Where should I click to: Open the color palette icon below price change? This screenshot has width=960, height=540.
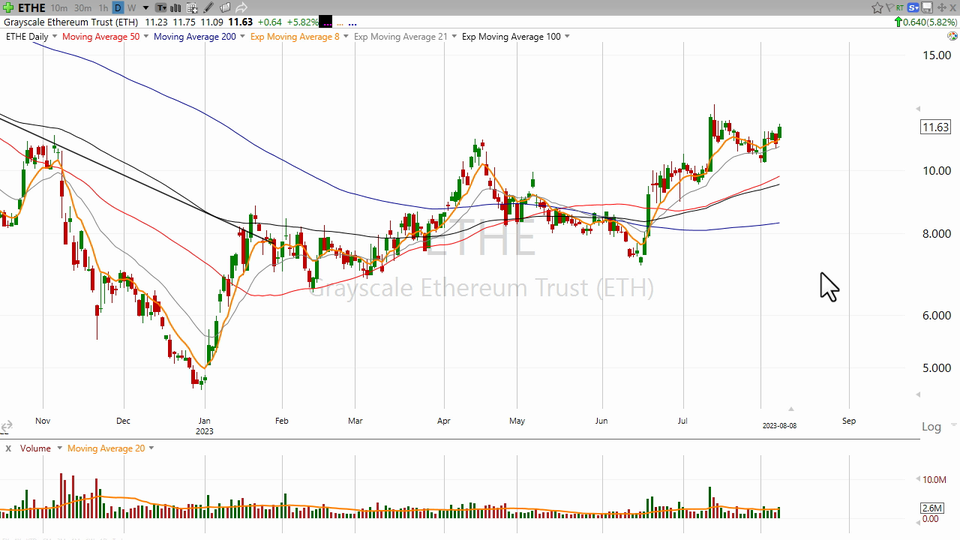[x=952, y=36]
